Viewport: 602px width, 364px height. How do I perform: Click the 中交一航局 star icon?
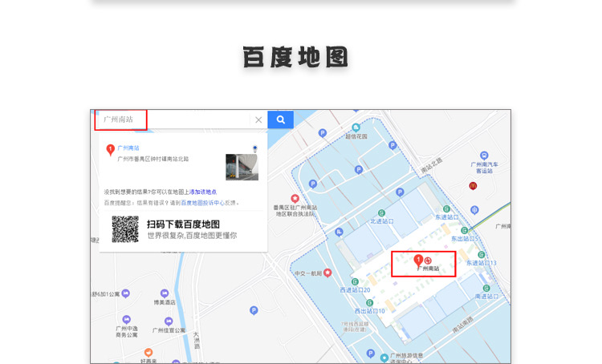pyautogui.click(x=327, y=273)
